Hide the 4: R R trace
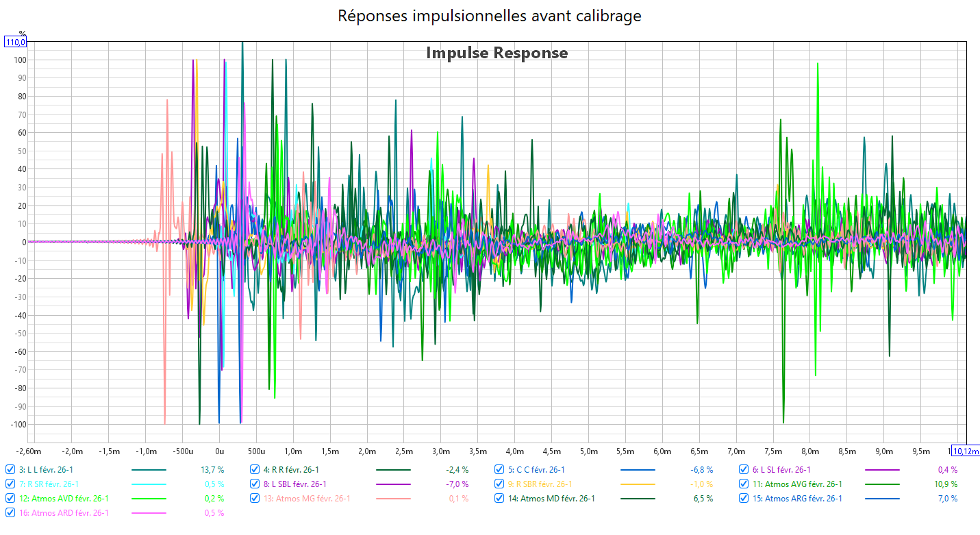The height and width of the screenshot is (535, 980). [255, 470]
